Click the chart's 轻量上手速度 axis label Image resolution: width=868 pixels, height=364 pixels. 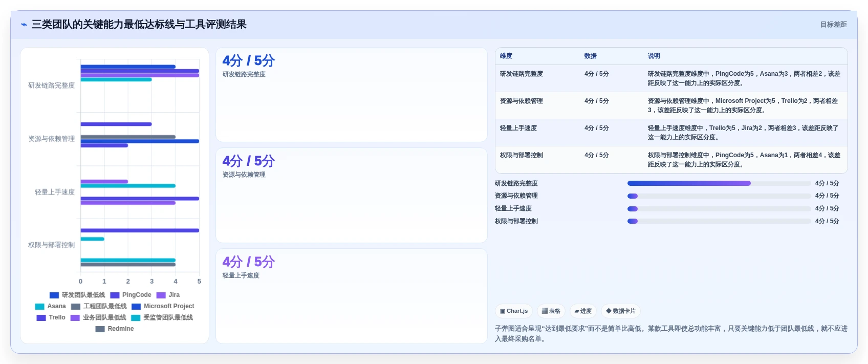coord(55,192)
